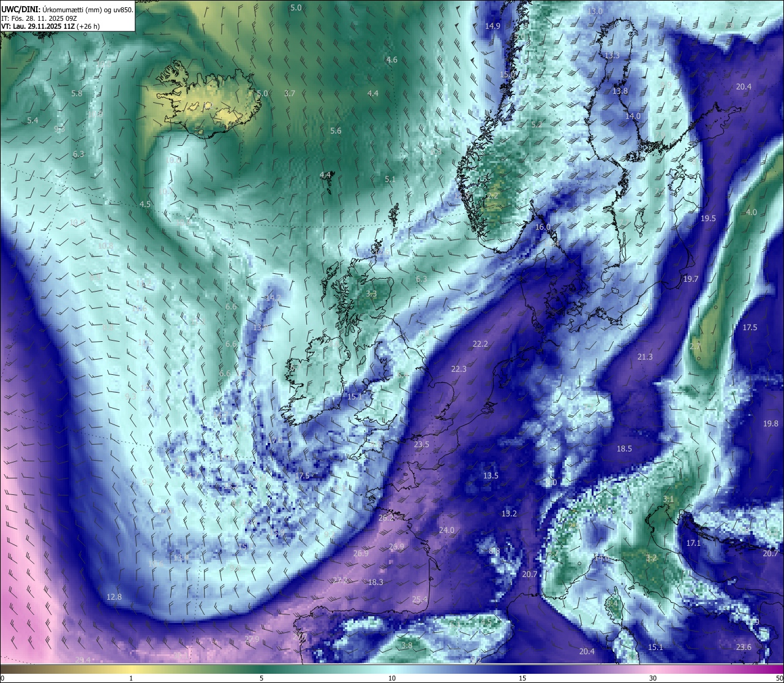Click the 18.5 value on the map
Image resolution: width=784 pixels, height=683 pixels.
coord(624,449)
